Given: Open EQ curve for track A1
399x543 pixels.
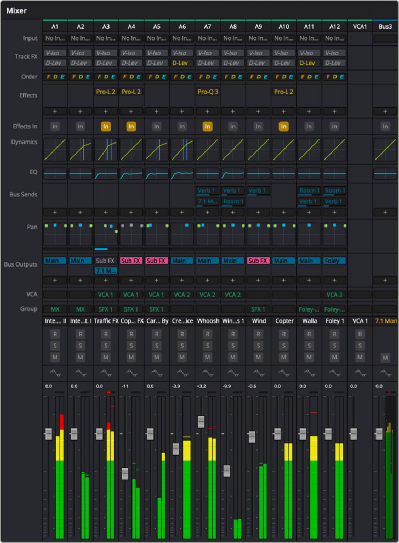Looking at the screenshot, I should pos(55,174).
